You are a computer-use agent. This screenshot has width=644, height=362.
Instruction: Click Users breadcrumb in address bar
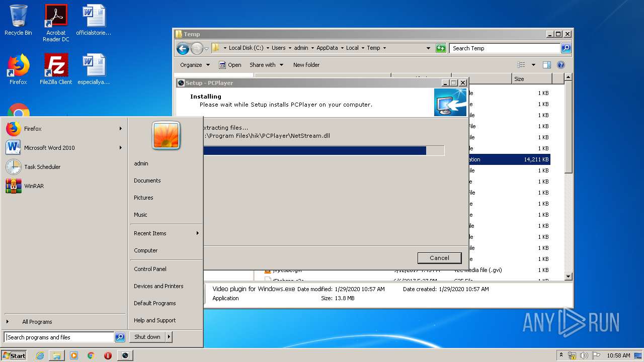(x=278, y=48)
